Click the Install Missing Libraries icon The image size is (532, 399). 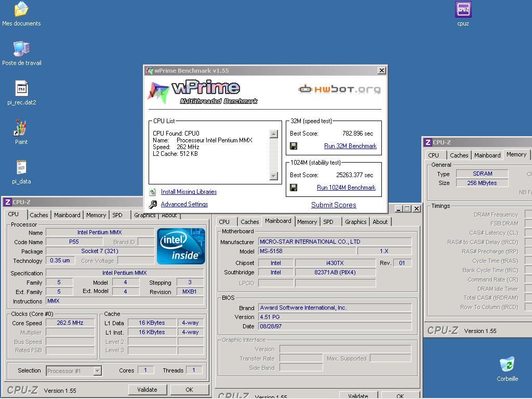tap(153, 192)
